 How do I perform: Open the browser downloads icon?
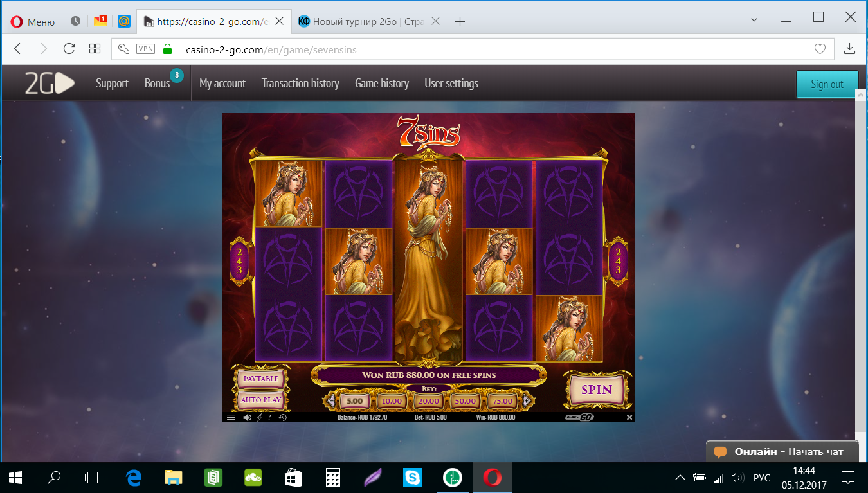849,49
